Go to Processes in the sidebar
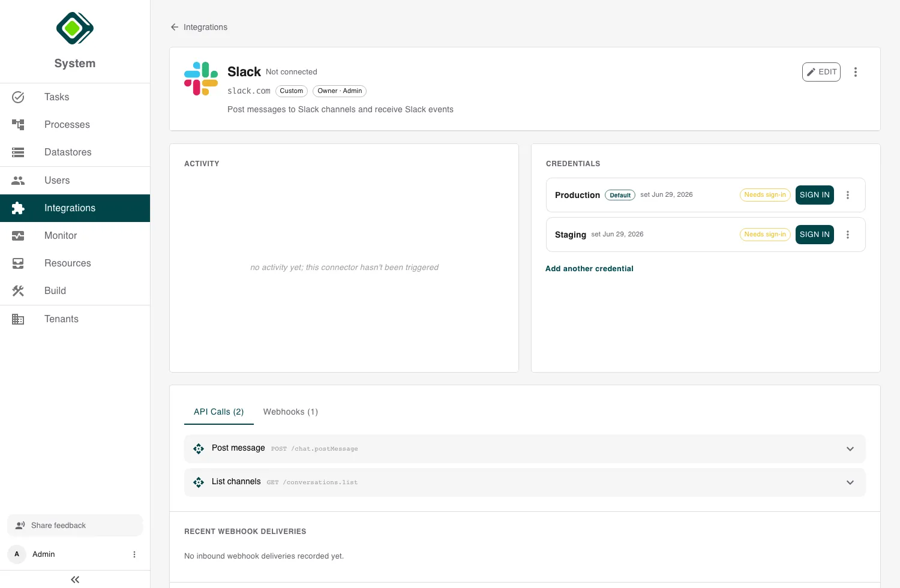The height and width of the screenshot is (588, 900). [x=75, y=125]
